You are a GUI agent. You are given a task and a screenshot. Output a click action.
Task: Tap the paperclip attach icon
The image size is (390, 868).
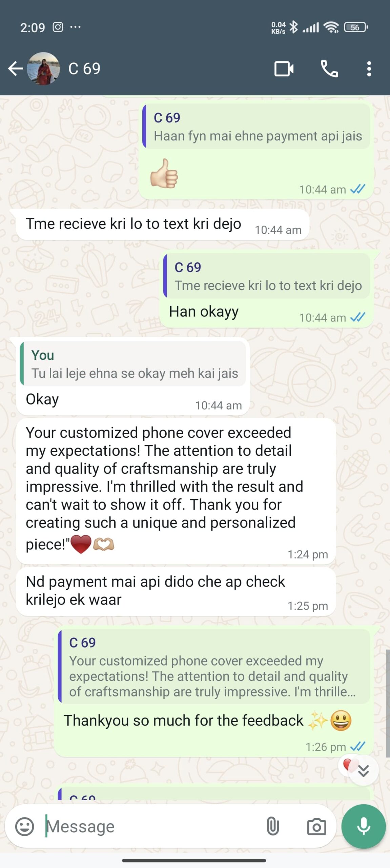coord(273,826)
